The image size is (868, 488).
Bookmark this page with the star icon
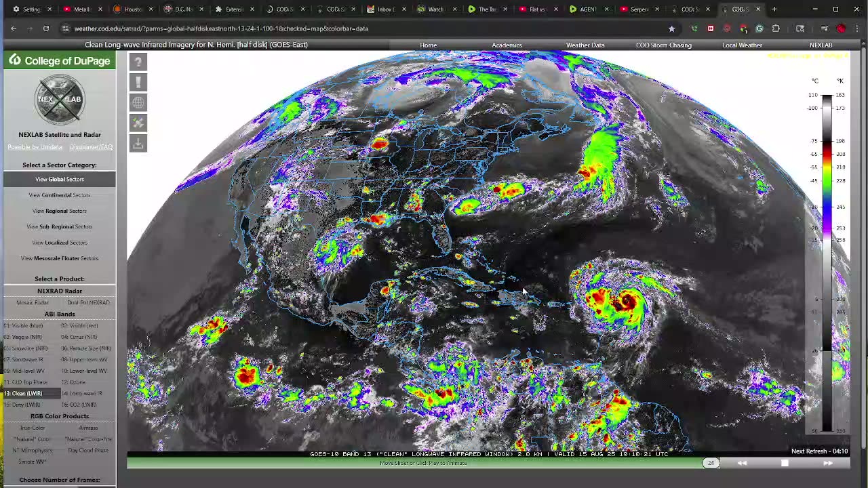click(x=672, y=28)
